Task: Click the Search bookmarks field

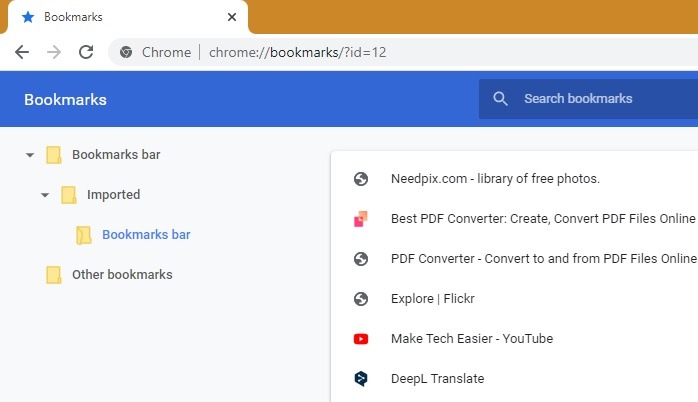Action: 588,99
